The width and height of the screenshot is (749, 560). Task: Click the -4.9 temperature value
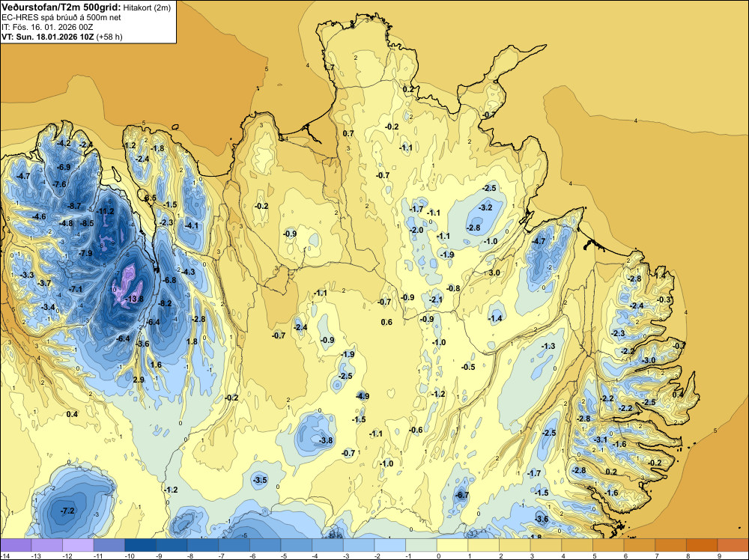[x=362, y=396]
